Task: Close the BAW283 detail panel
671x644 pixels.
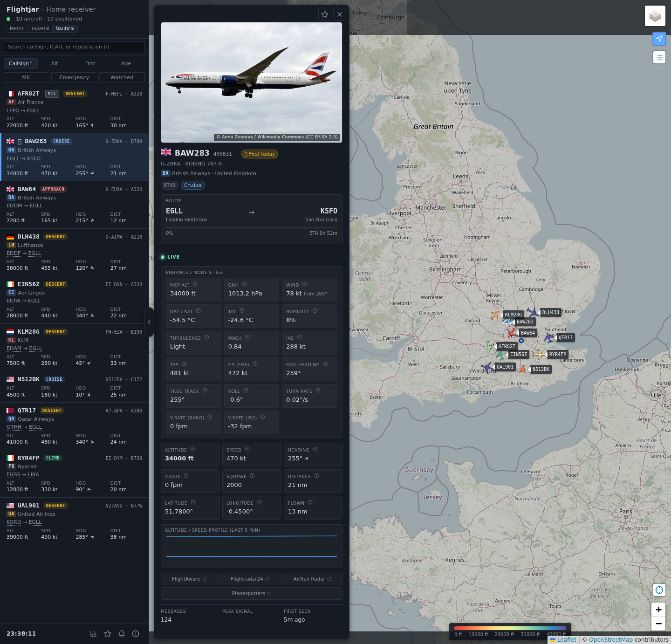Action: (x=340, y=14)
